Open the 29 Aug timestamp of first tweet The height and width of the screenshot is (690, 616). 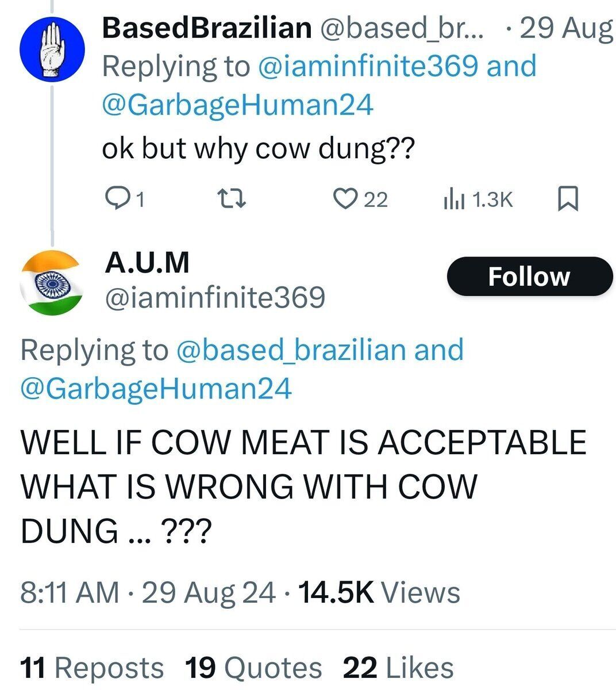[x=565, y=28]
